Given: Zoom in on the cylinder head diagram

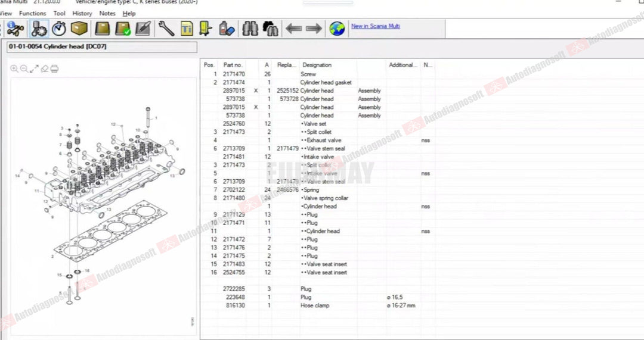Looking at the screenshot, I should 14,69.
